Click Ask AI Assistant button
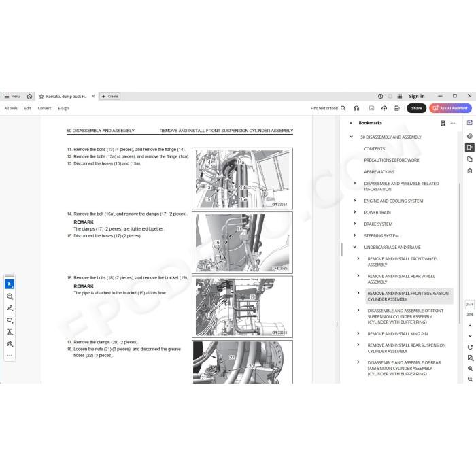 tap(450, 108)
